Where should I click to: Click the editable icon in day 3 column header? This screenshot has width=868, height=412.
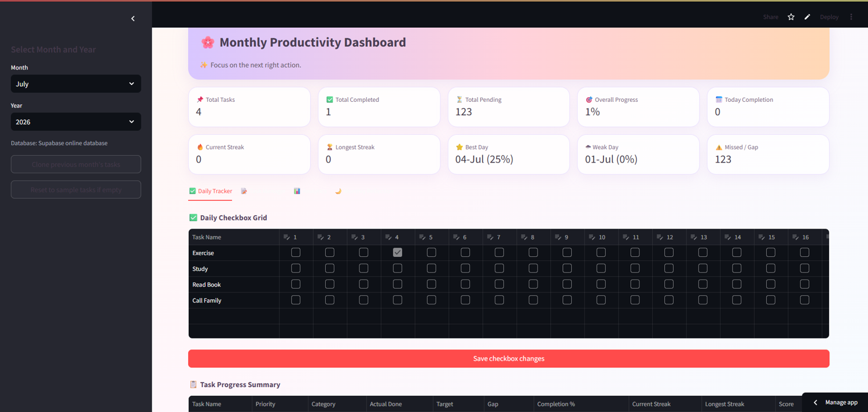354,237
